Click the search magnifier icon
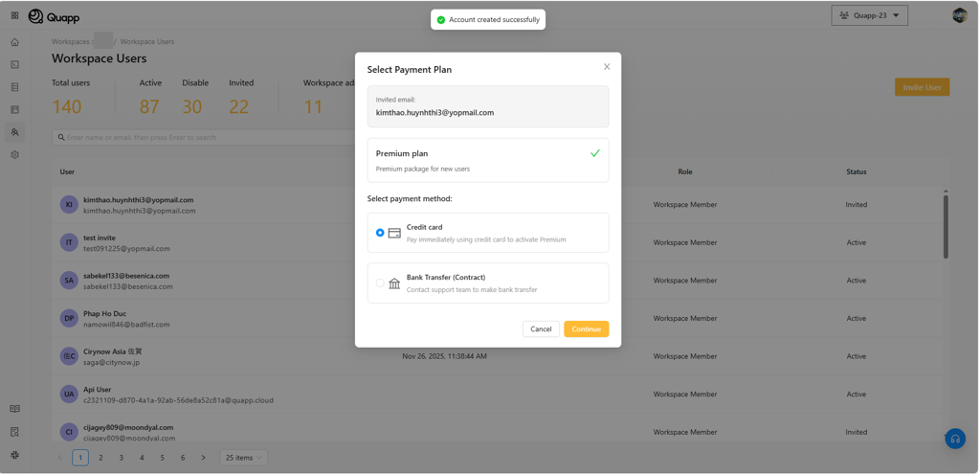The width and height of the screenshot is (980, 475). tap(61, 137)
